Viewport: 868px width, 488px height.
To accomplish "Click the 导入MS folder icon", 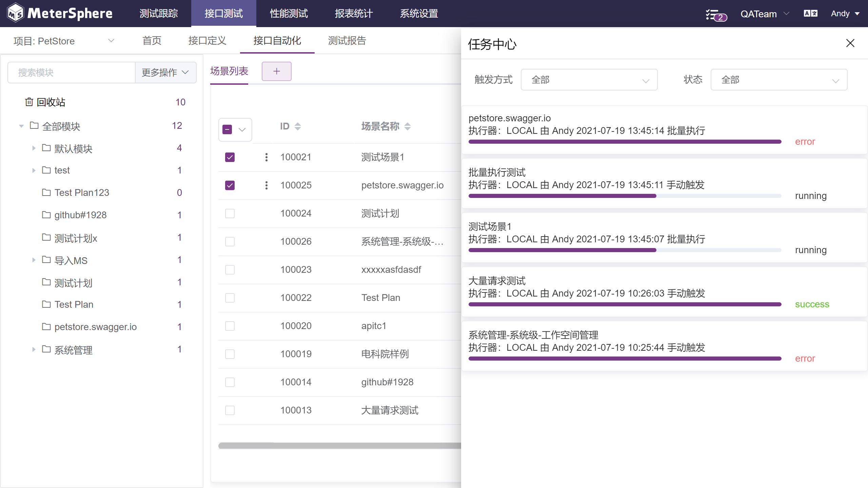I will (46, 260).
